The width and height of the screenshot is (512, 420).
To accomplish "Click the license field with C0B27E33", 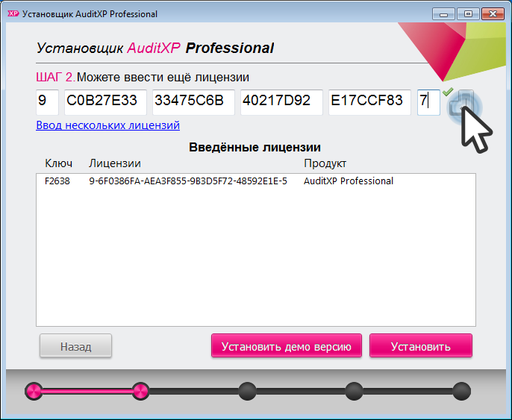I will [105, 102].
